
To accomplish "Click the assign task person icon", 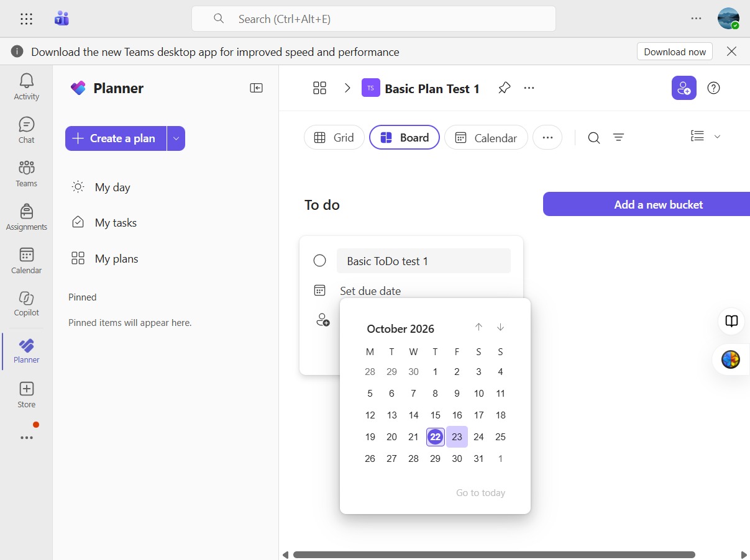I will click(322, 320).
